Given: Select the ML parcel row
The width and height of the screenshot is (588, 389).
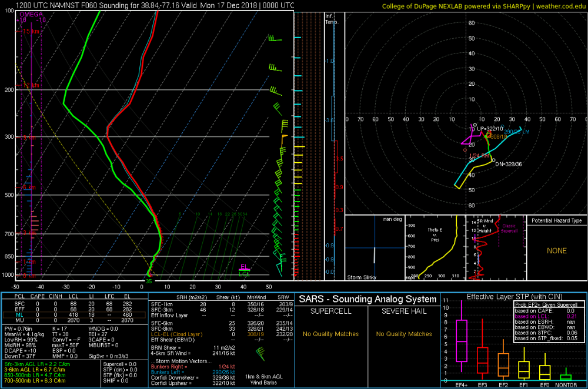Looking at the screenshot, I should [73, 315].
